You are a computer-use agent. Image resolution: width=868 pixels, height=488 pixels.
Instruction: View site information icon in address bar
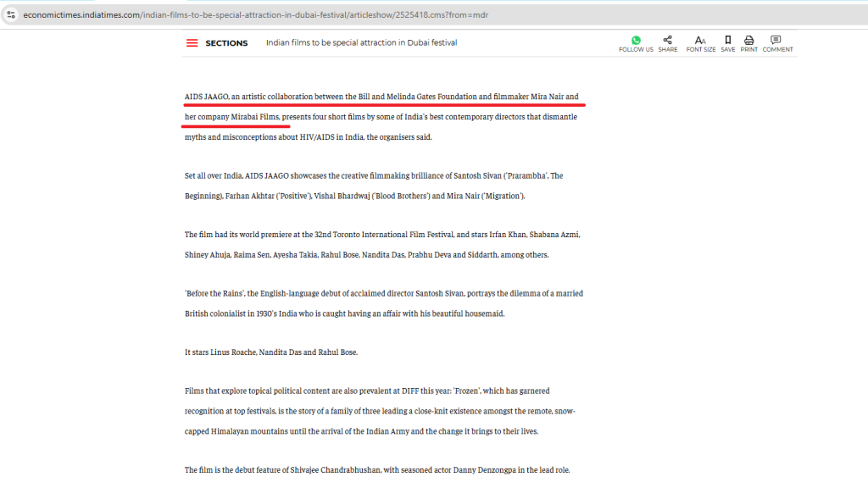[11, 15]
